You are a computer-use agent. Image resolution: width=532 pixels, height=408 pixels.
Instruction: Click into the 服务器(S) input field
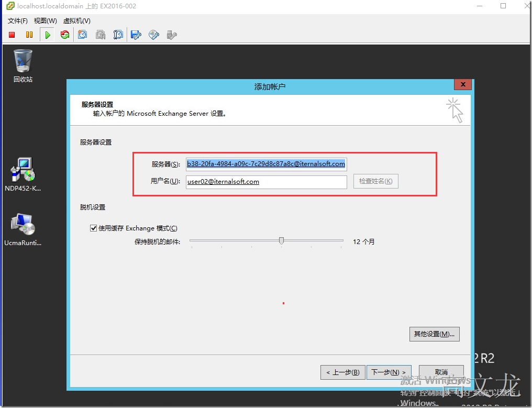coord(267,164)
